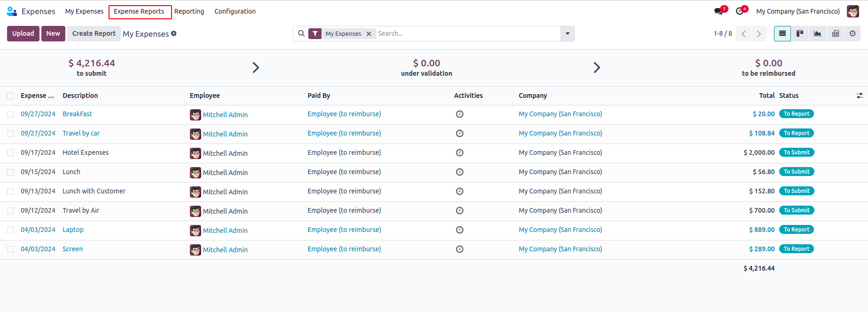This screenshot has height=312, width=868.
Task: Click the search input field
Action: tap(468, 33)
